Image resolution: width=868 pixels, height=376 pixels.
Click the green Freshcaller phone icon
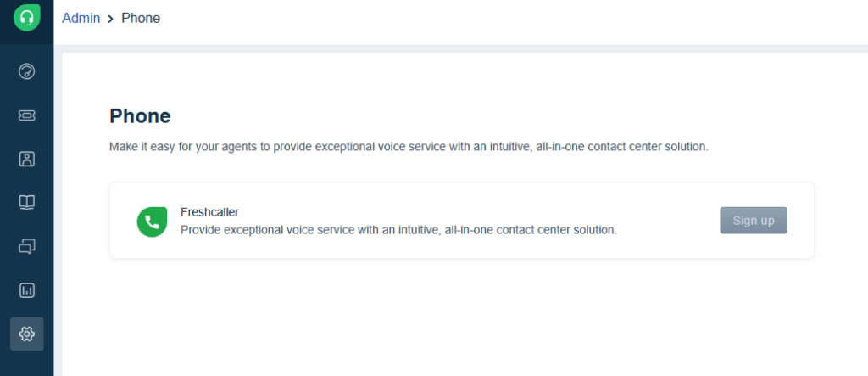[x=153, y=222]
